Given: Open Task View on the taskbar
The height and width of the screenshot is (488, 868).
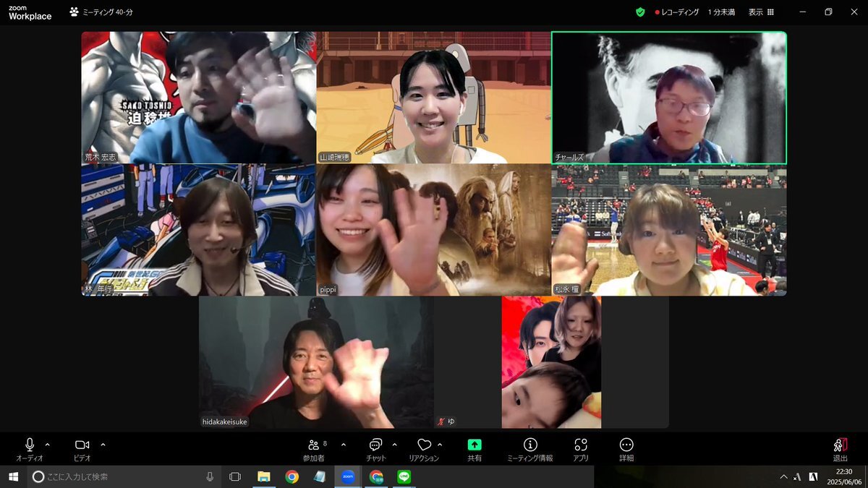Looking at the screenshot, I should pos(235,476).
